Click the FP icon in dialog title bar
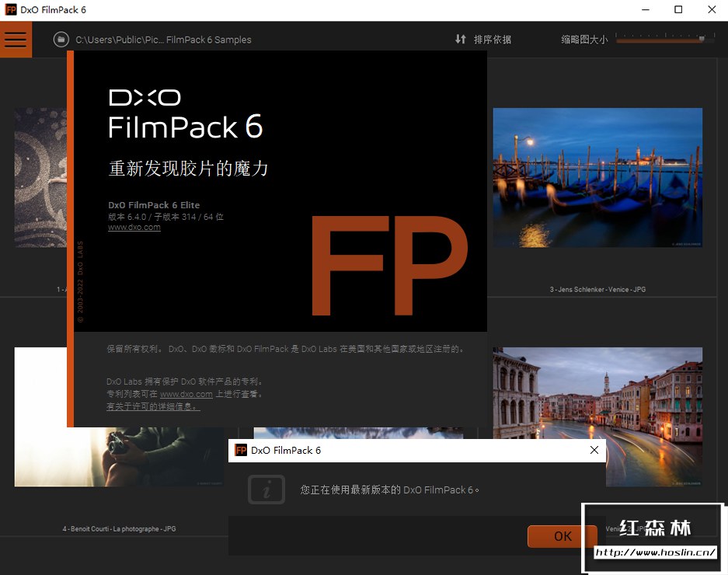728x575 pixels. 241,450
